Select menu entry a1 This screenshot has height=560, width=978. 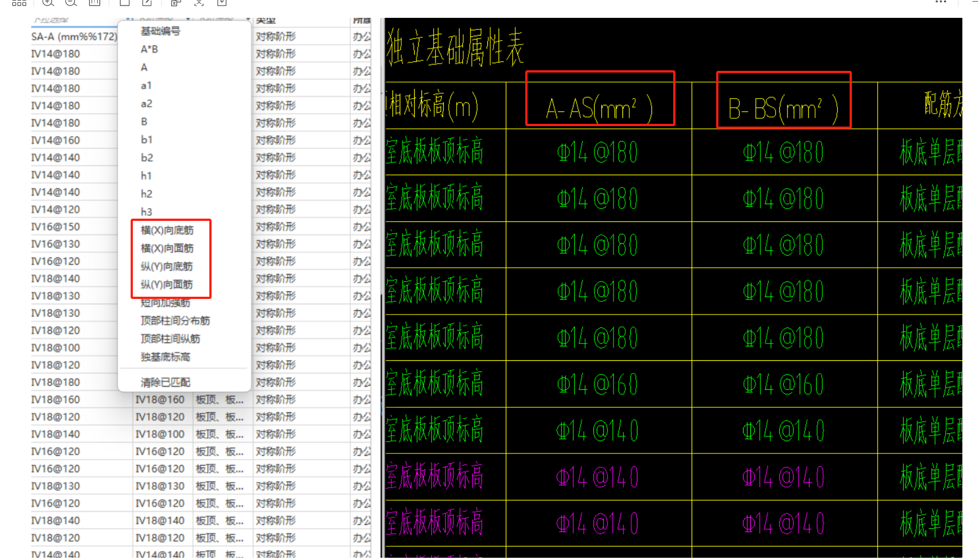(146, 85)
